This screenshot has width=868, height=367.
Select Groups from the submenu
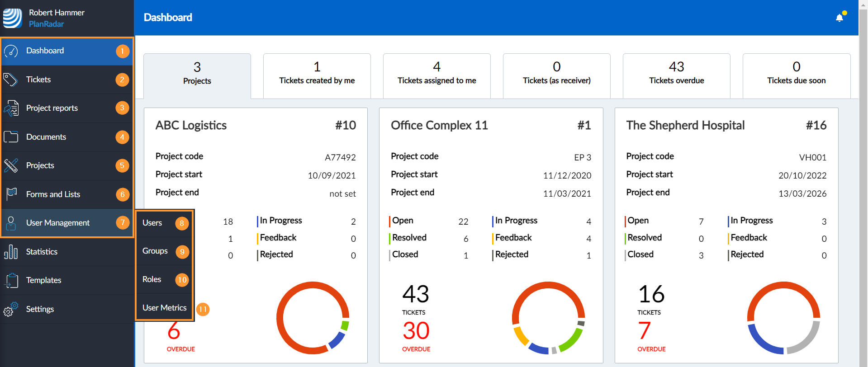(155, 251)
